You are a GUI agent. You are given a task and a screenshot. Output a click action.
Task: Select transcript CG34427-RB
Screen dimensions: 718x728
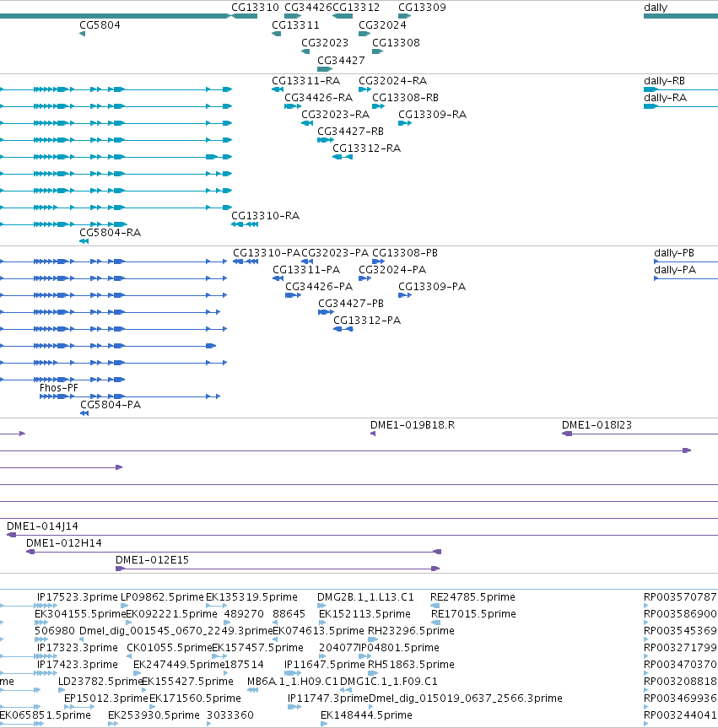[350, 132]
